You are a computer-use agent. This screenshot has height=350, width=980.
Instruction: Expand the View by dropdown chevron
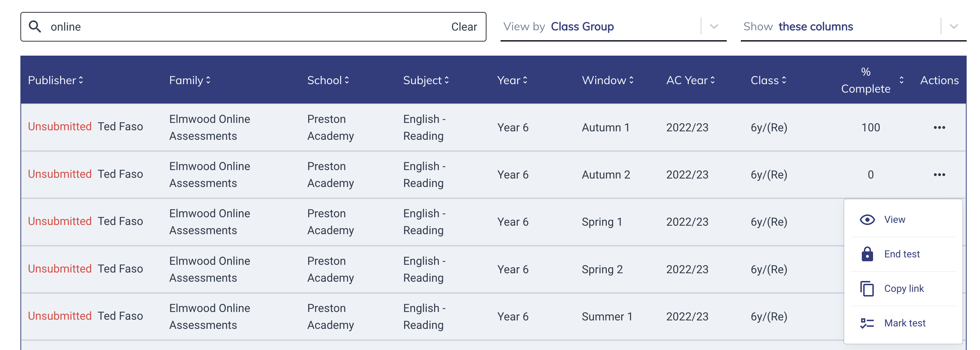tap(714, 26)
